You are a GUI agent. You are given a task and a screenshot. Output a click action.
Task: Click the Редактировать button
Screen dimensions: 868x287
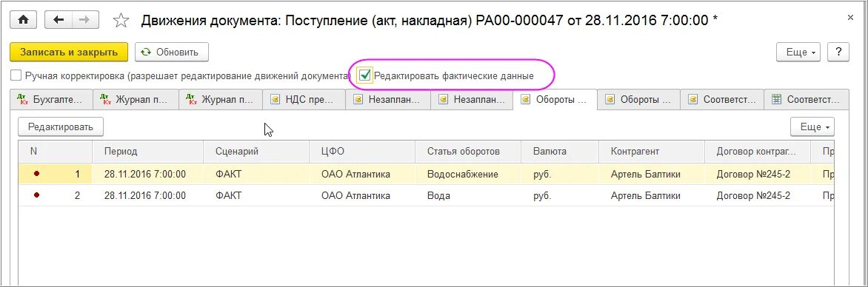61,126
